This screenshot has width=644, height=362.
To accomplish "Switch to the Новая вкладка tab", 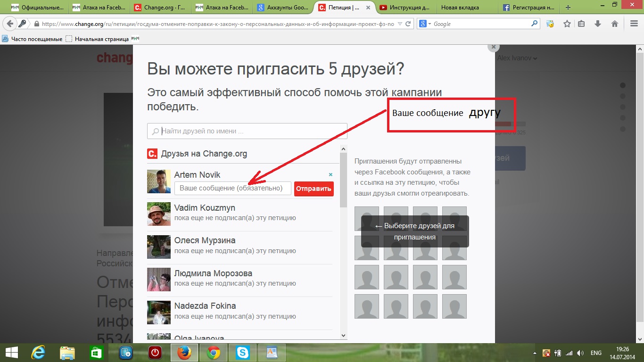I will (468, 8).
